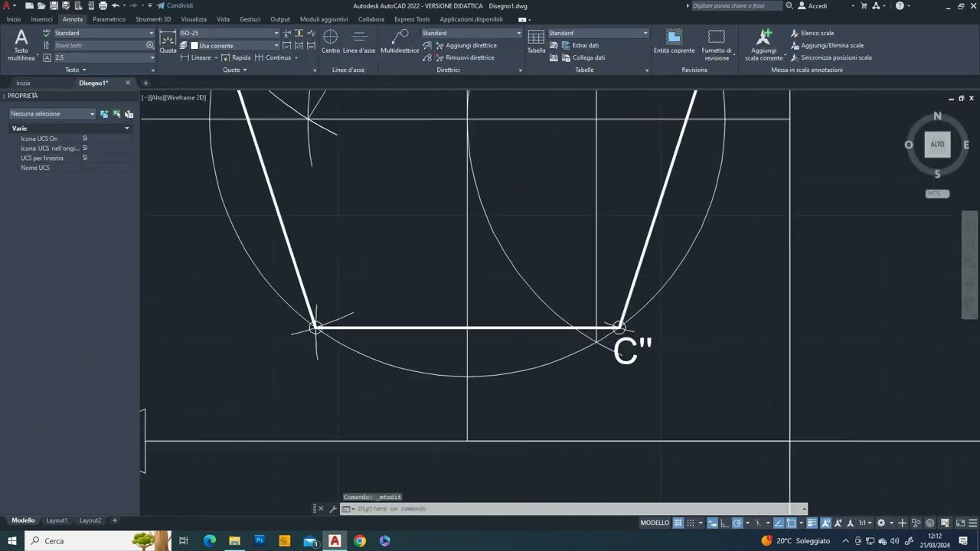
Task: Toggle snap mode dots in status bar
Action: point(691,523)
